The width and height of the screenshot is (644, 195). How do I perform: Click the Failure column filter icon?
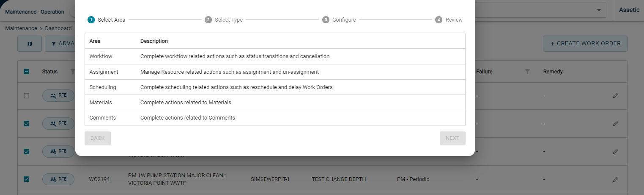[x=527, y=72]
